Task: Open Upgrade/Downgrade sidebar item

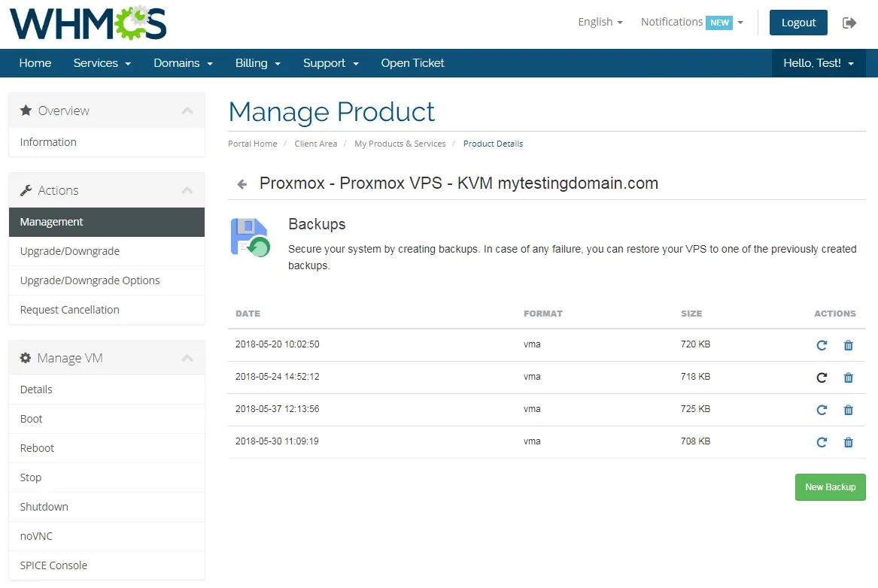Action: click(x=107, y=251)
